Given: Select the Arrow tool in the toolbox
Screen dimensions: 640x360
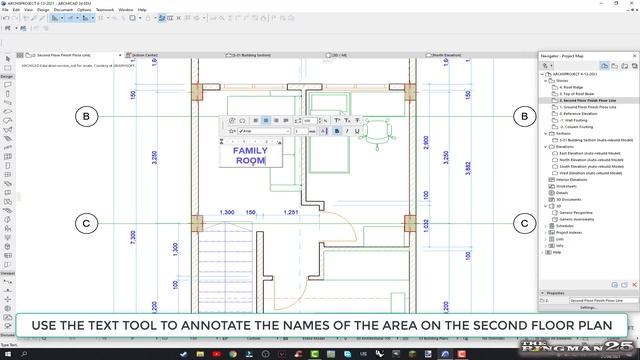Looking at the screenshot, I should [7, 59].
